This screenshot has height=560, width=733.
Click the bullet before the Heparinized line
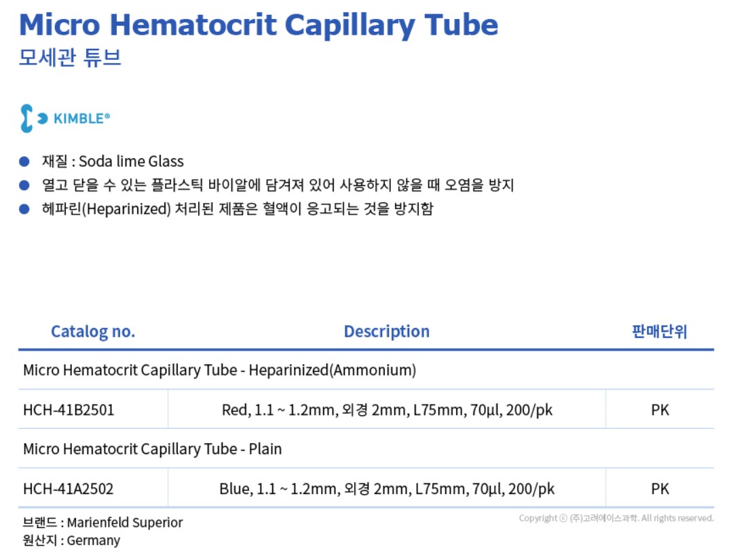(x=24, y=209)
